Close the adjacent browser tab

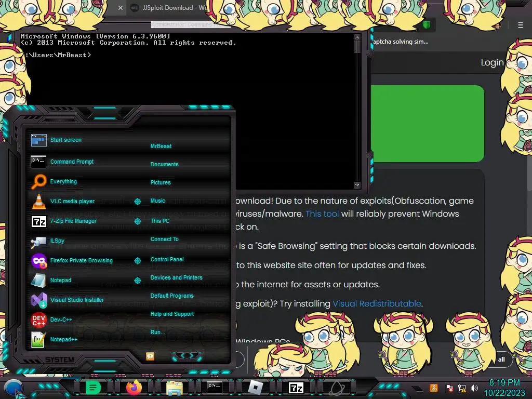pyautogui.click(x=121, y=7)
